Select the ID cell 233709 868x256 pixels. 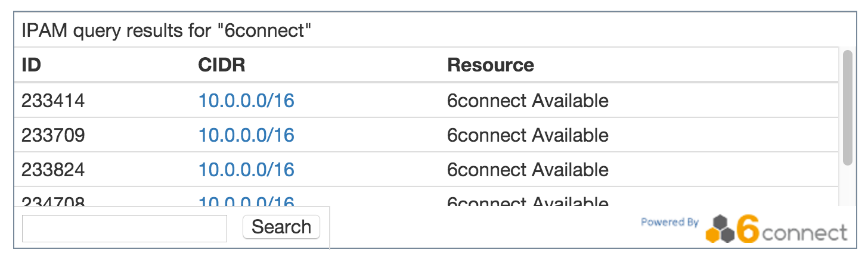[x=53, y=135]
